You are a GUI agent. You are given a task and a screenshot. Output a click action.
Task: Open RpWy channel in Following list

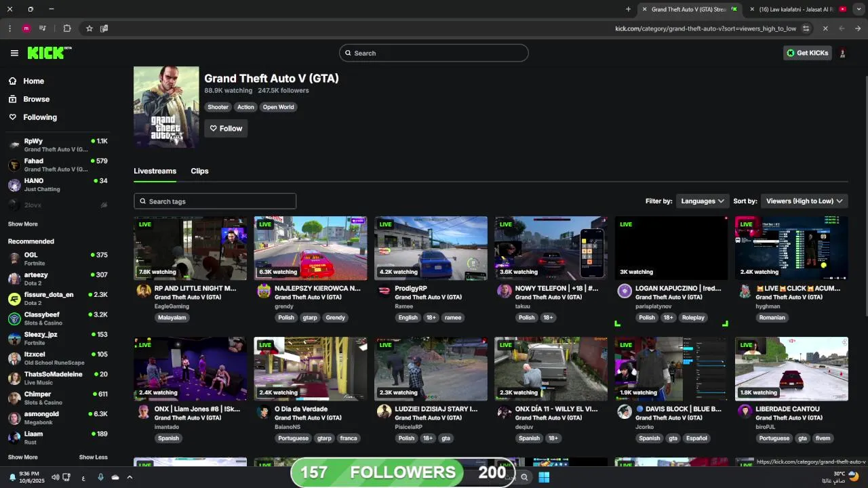[x=58, y=145]
